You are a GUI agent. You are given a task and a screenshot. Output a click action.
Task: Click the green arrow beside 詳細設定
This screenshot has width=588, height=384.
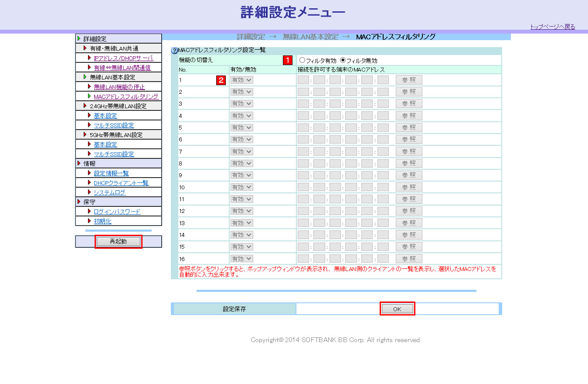point(79,39)
